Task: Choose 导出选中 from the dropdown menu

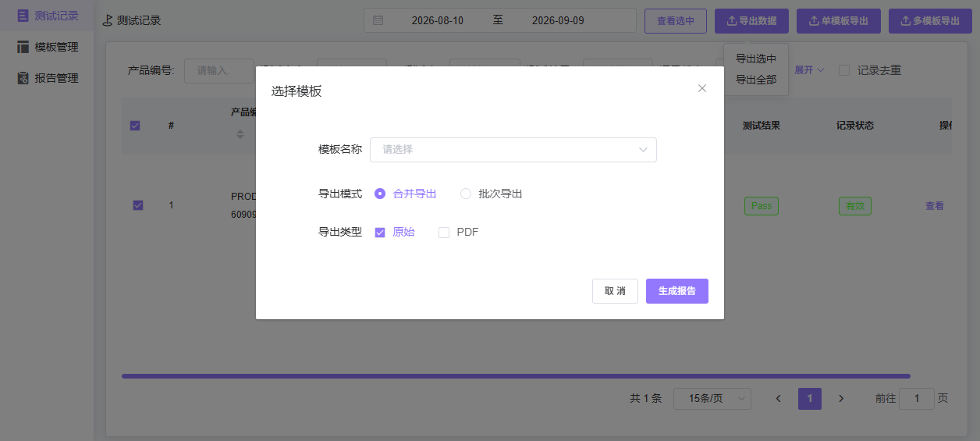Action: coord(756,59)
